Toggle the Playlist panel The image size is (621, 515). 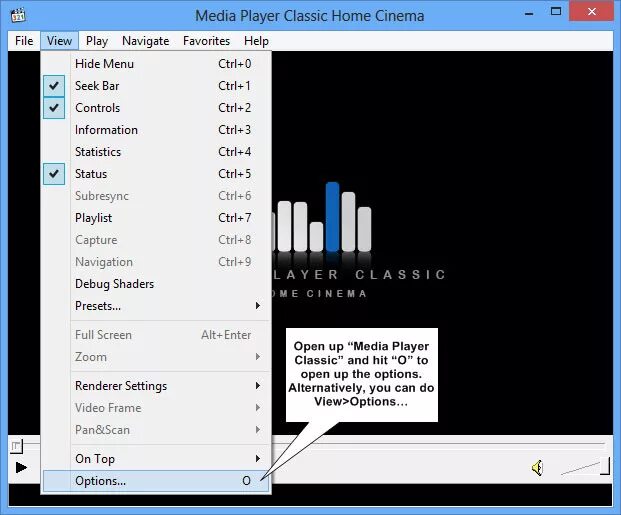coord(156,218)
